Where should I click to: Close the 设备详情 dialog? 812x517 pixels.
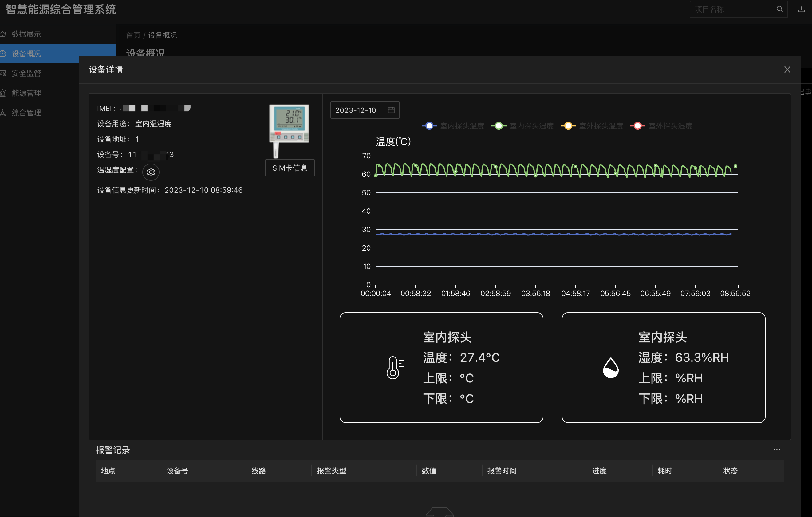pyautogui.click(x=787, y=69)
